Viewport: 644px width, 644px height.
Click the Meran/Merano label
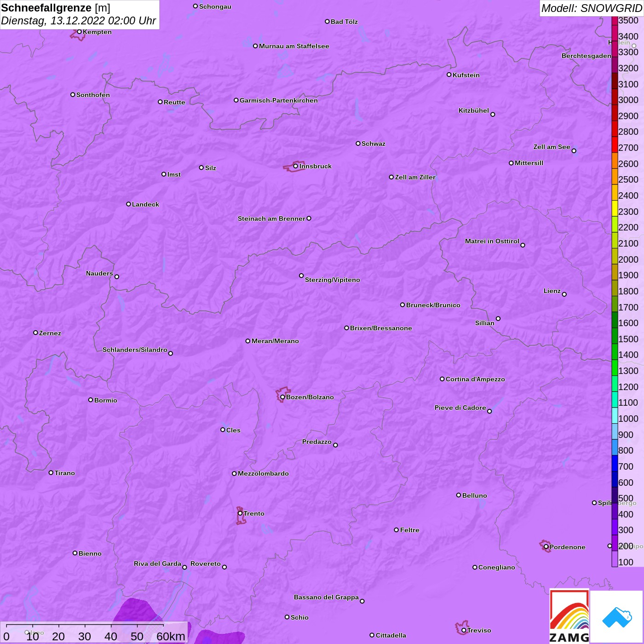[x=275, y=341]
